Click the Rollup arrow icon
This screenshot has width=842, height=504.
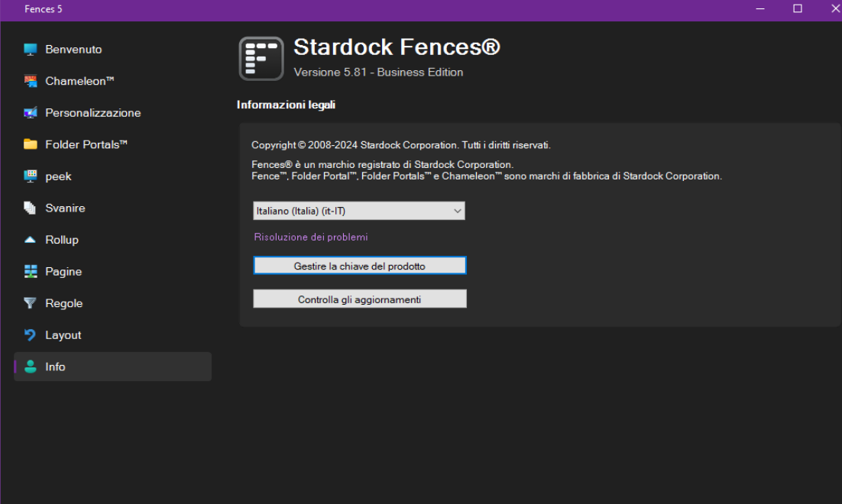31,239
